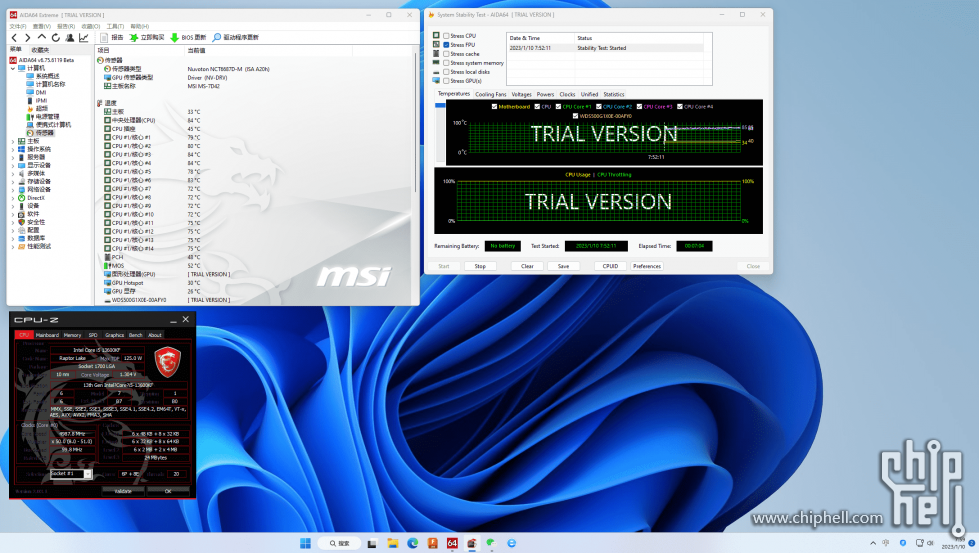Click the Validate button in CPU-Z
Viewport: 979px width, 553px height.
pyautogui.click(x=123, y=491)
